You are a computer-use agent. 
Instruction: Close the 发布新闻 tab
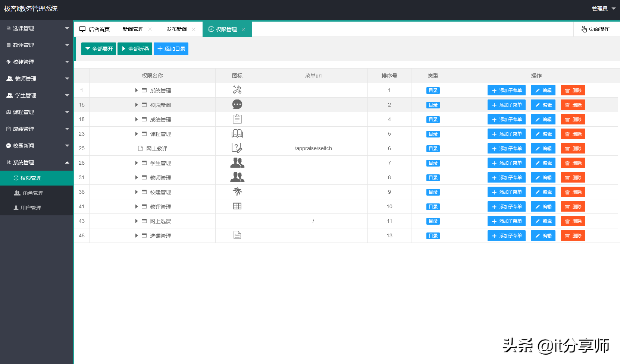[194, 29]
